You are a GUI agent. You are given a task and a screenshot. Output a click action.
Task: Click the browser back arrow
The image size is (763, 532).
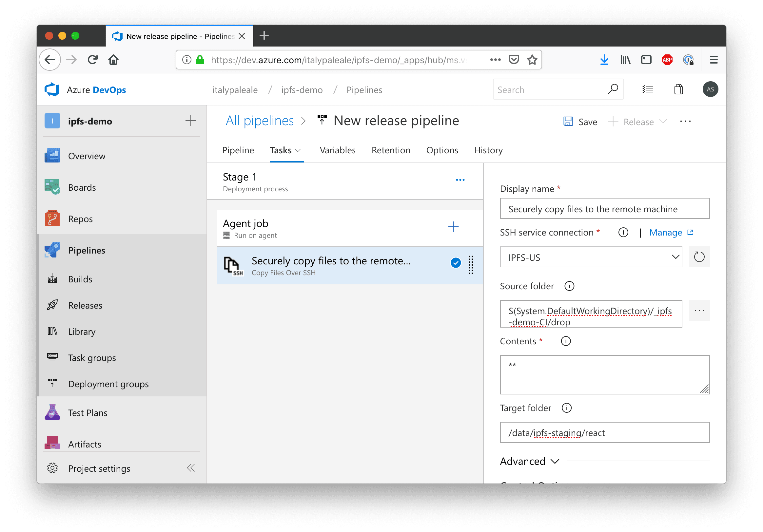click(x=50, y=60)
